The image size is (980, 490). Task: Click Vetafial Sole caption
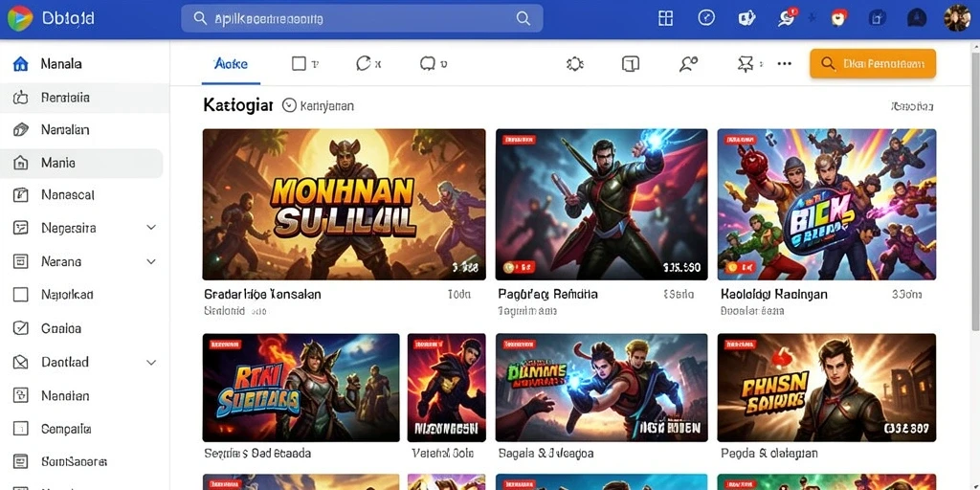[x=442, y=453]
